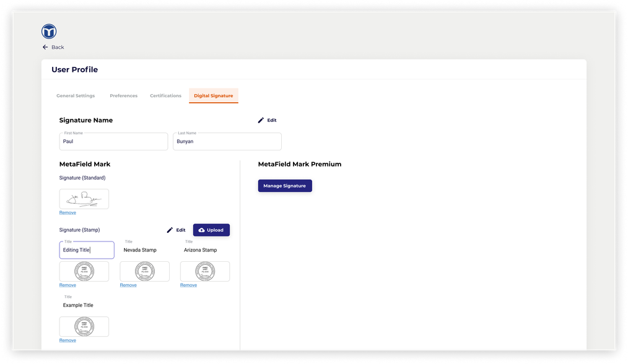
Task: Click the Arizona Stamp title field
Action: click(x=204, y=250)
